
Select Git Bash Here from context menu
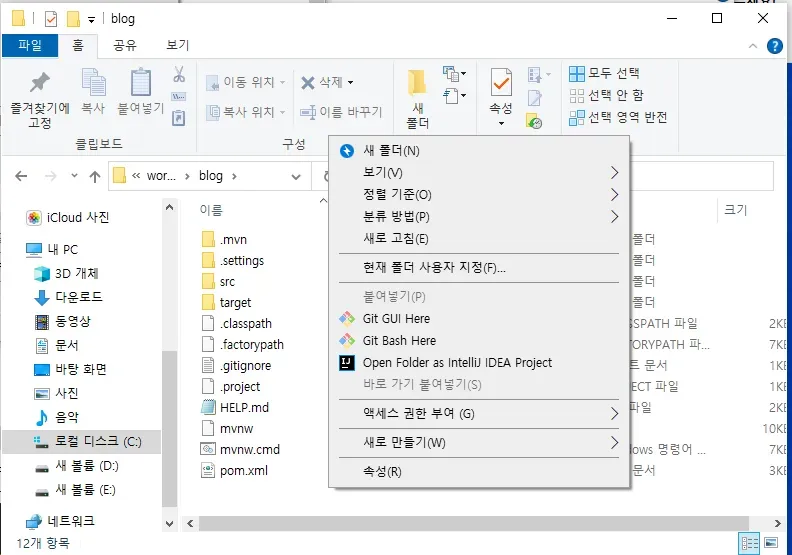[399, 340]
